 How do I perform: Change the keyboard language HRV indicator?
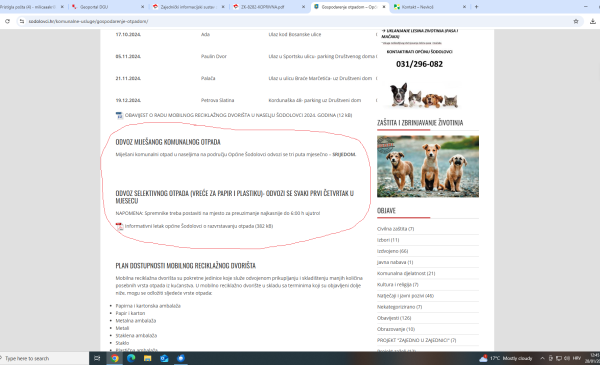(x=577, y=358)
